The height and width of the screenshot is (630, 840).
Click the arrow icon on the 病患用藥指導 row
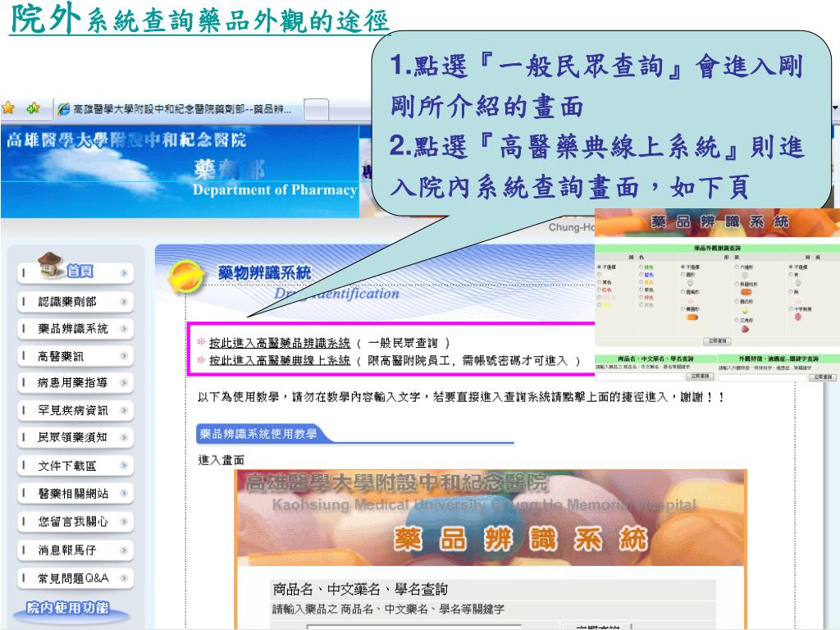click(124, 382)
